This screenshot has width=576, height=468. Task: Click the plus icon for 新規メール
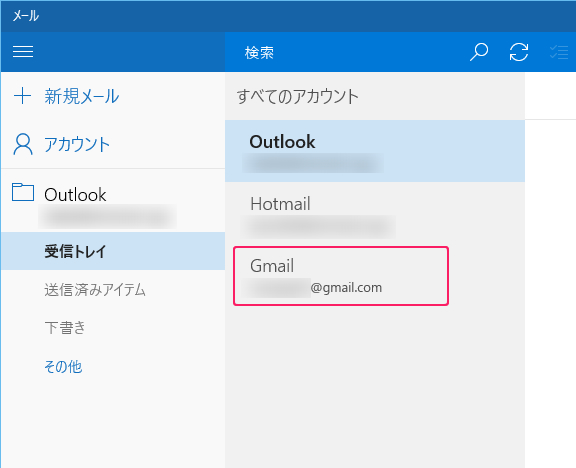(22, 96)
